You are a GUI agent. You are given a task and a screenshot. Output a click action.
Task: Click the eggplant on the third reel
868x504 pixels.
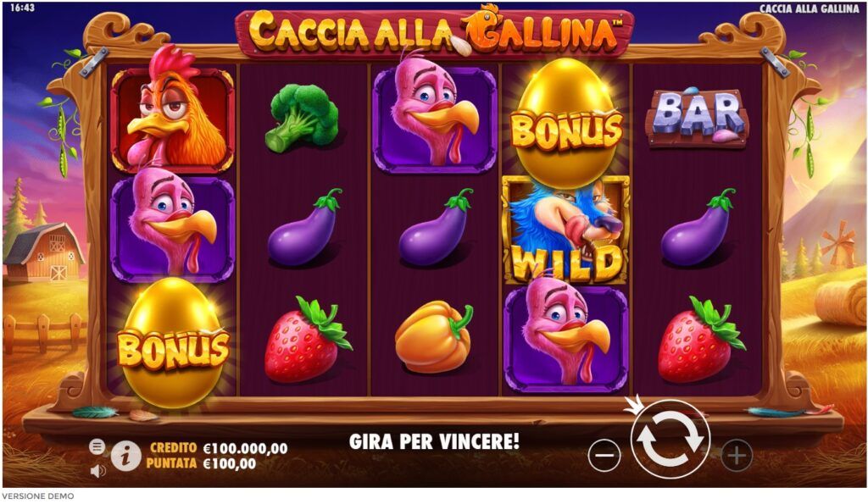click(436, 227)
